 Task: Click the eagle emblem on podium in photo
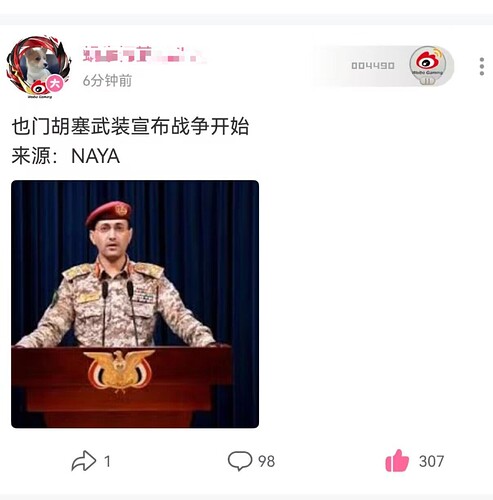tap(119, 370)
